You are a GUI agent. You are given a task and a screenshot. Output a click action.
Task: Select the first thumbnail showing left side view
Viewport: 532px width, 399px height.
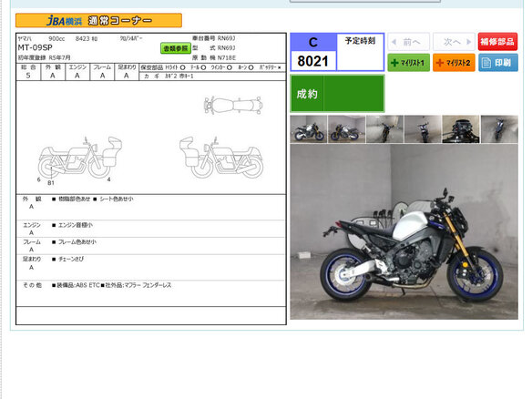point(309,129)
